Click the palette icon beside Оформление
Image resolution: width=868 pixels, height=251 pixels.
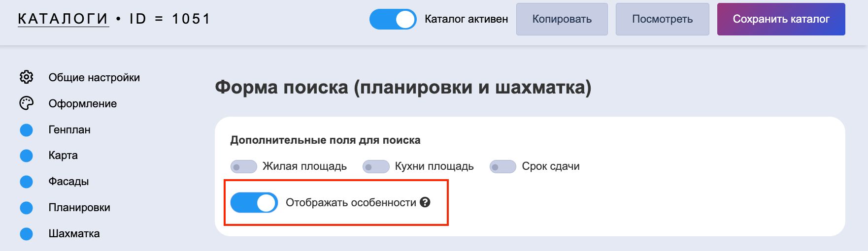pos(26,103)
